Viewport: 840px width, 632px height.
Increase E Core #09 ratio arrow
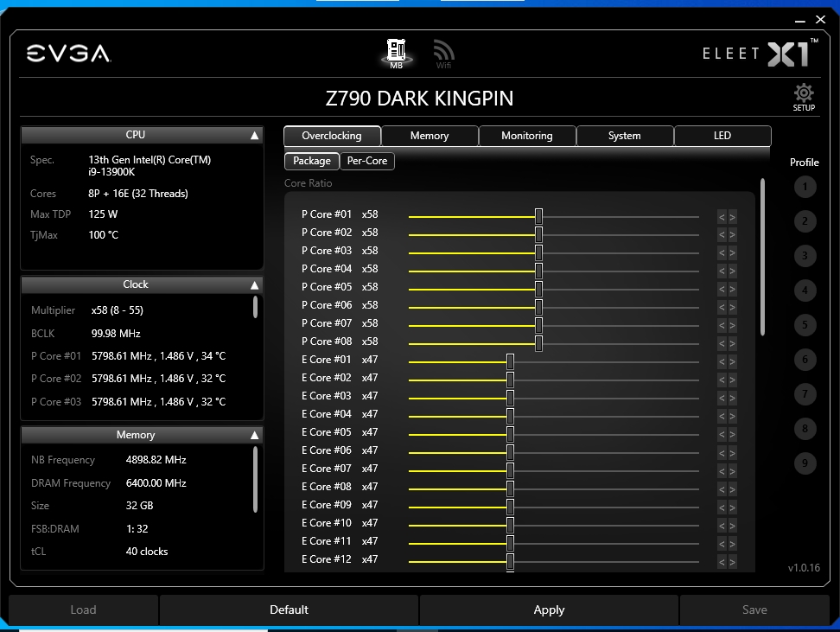pyautogui.click(x=732, y=508)
